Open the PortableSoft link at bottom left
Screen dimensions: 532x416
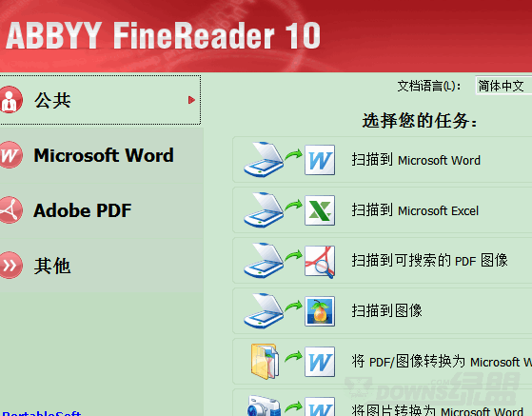coord(41,413)
